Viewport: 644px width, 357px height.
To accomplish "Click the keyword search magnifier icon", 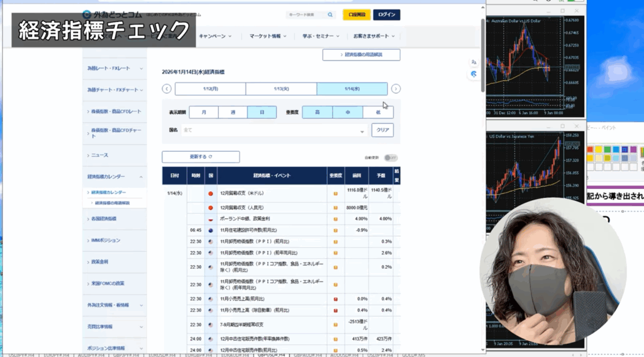I will [x=331, y=15].
